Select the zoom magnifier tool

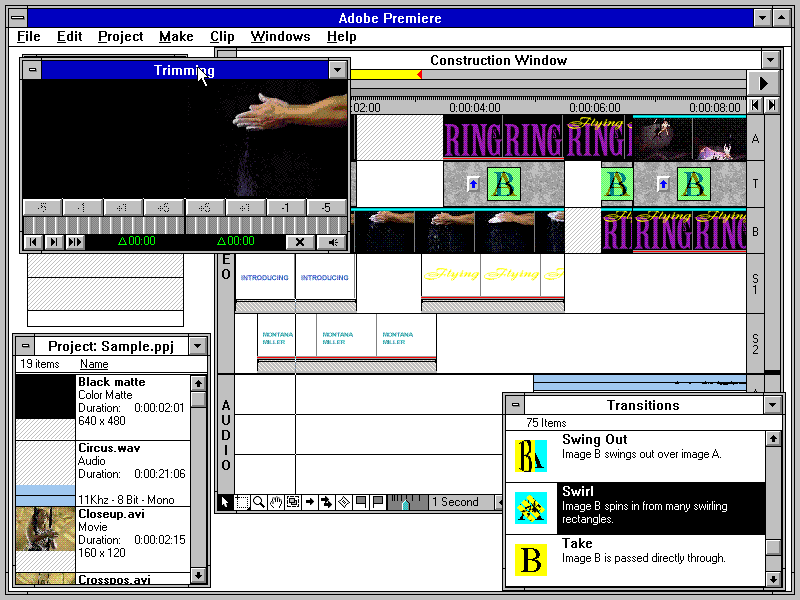point(259,502)
